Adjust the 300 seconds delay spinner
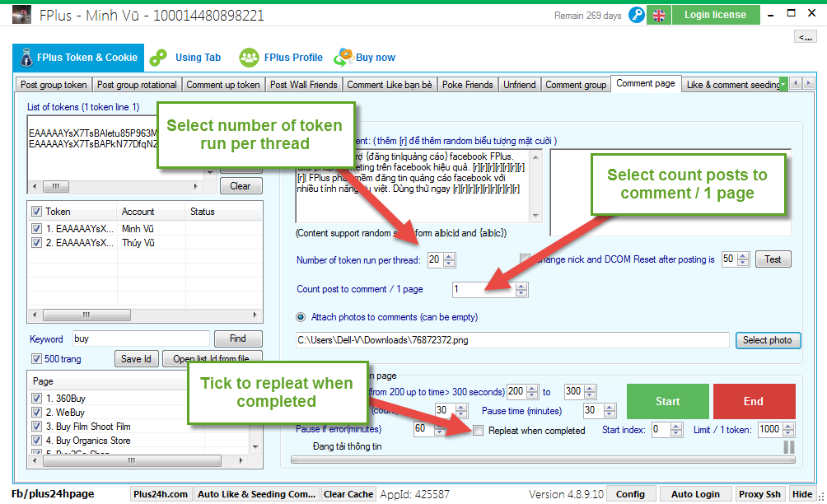This screenshot has height=504, width=827. 591,392
